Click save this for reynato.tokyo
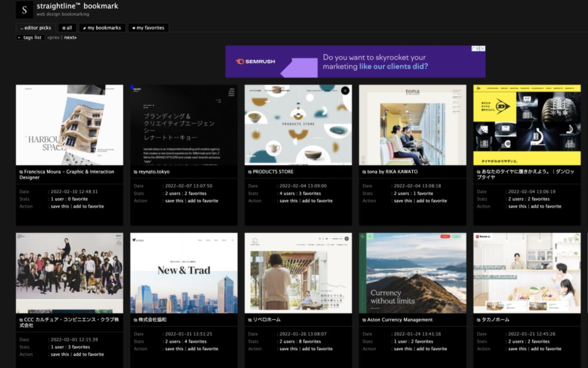Viewport: 588px width, 368px height. coord(174,201)
